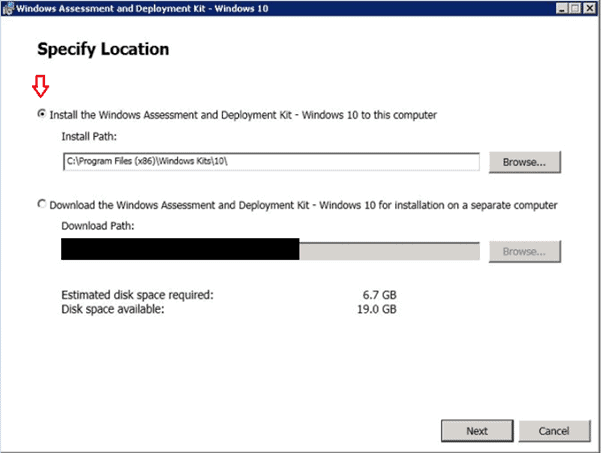The image size is (602, 453).
Task: Cancel the ADK installation
Action: [554, 431]
